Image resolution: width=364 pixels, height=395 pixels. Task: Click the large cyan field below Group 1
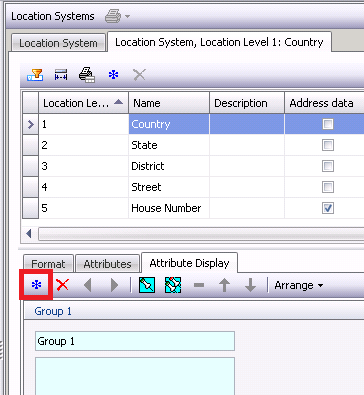[x=135, y=376]
